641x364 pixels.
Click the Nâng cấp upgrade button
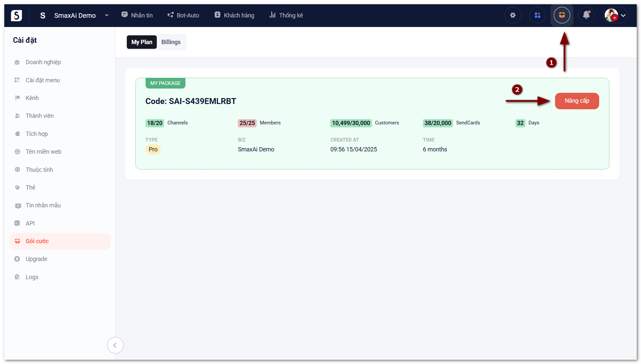pyautogui.click(x=576, y=101)
